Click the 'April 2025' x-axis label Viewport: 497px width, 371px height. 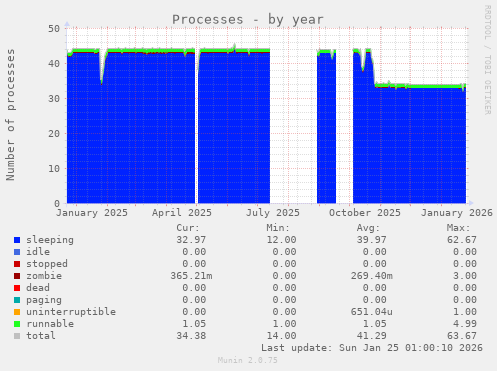point(182,213)
